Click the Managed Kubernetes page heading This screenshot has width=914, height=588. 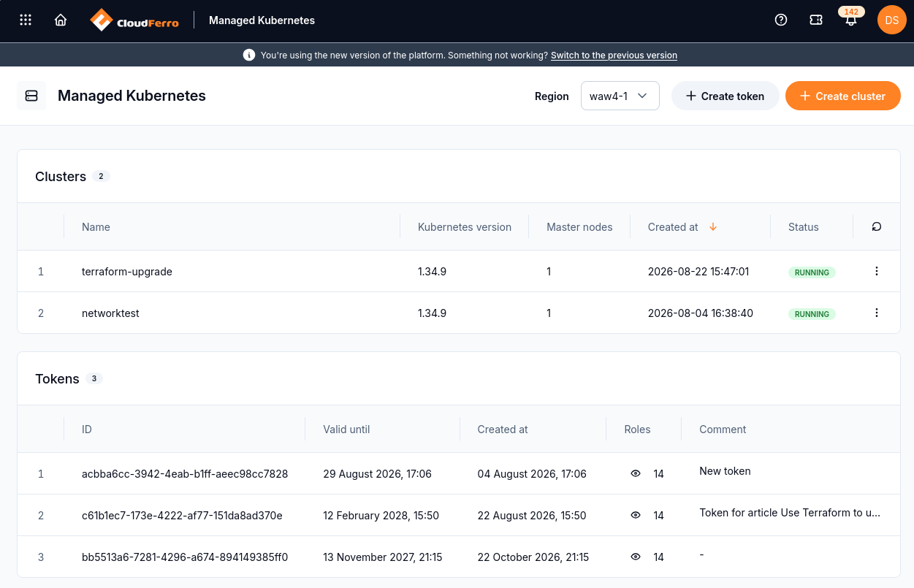[132, 96]
